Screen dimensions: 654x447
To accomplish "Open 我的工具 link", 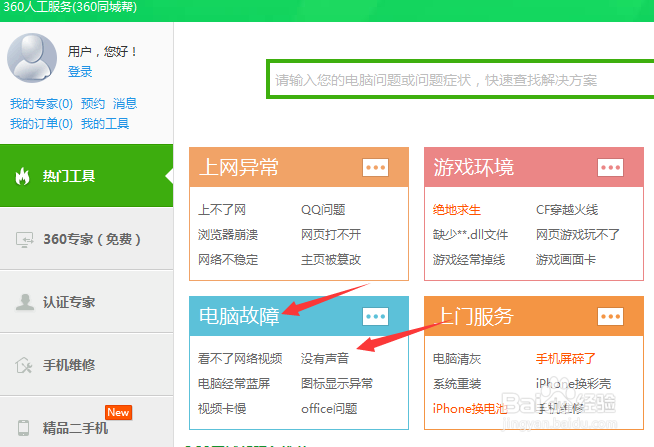I will pyautogui.click(x=105, y=123).
